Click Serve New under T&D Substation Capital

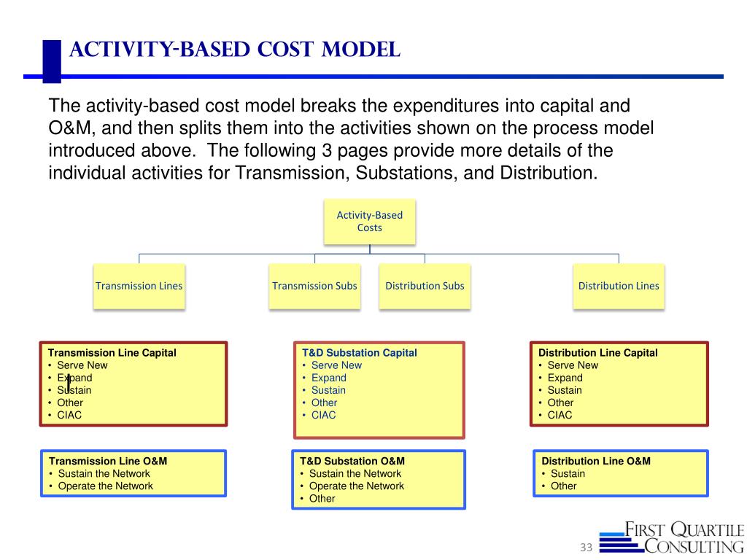coord(336,365)
